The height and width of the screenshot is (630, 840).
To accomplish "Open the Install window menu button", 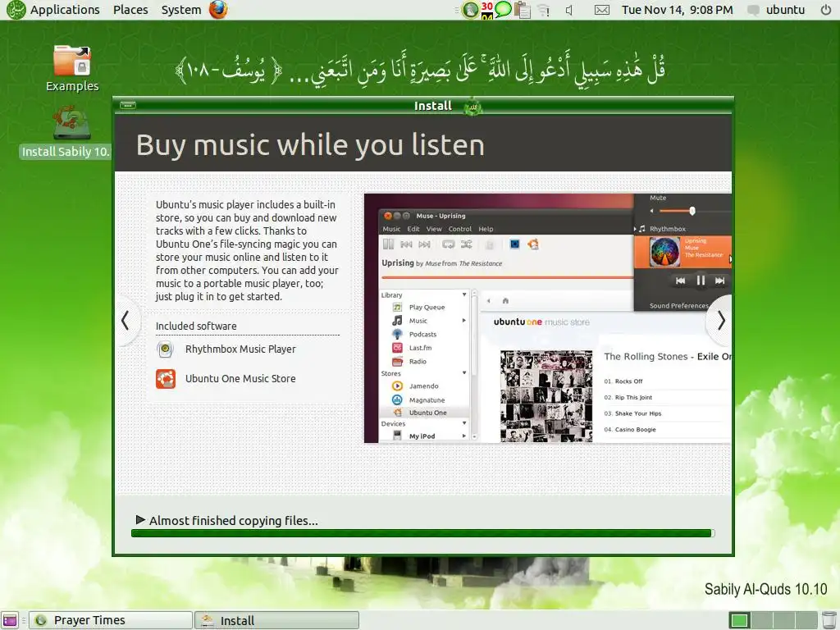I will 127,105.
